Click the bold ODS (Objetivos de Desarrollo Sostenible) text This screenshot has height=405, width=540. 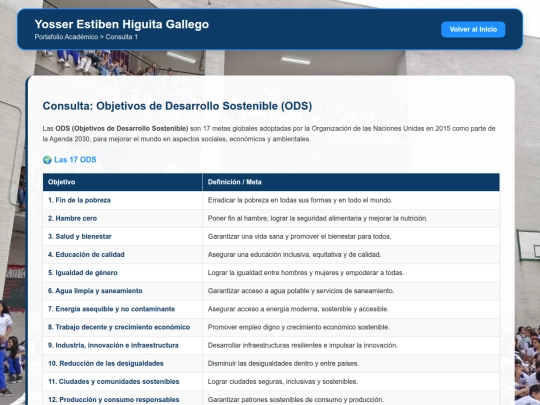122,129
